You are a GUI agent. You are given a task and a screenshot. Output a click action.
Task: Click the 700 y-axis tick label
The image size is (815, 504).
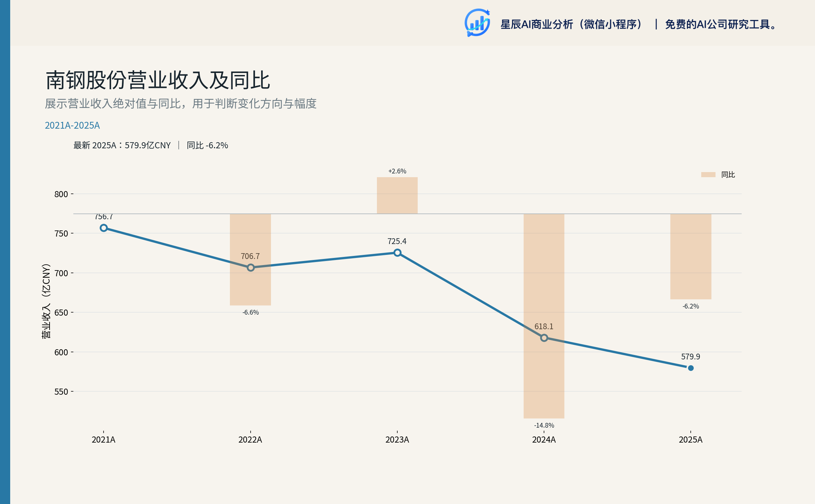tap(61, 273)
